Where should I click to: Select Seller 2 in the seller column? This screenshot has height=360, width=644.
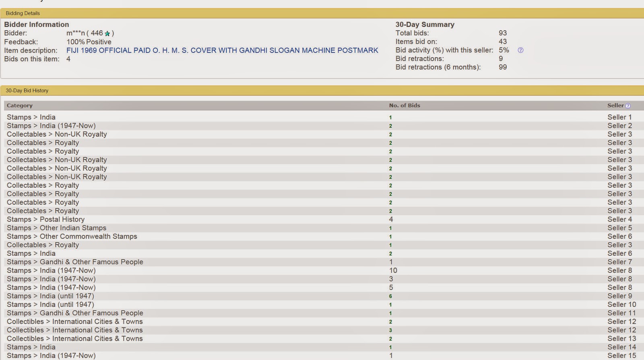pyautogui.click(x=619, y=125)
